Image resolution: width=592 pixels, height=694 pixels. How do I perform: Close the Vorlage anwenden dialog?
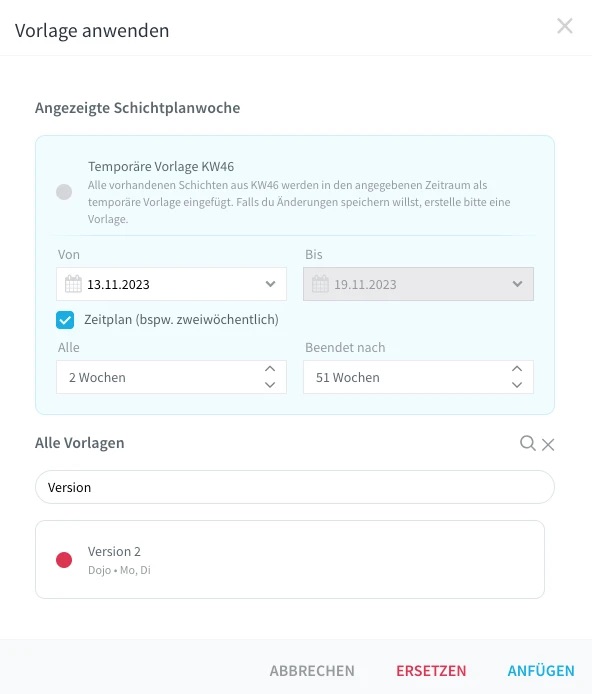click(565, 26)
